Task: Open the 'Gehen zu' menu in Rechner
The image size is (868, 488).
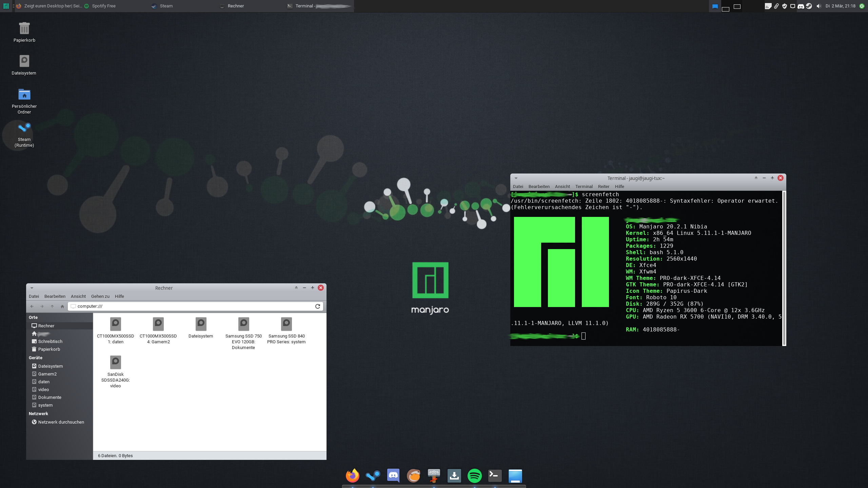Action: tap(100, 296)
